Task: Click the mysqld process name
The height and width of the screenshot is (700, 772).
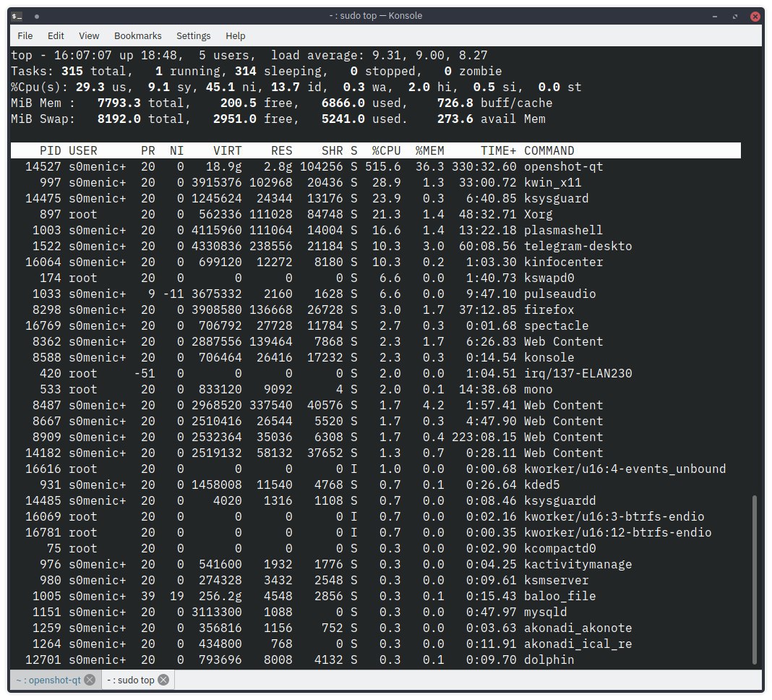Action: pos(546,612)
